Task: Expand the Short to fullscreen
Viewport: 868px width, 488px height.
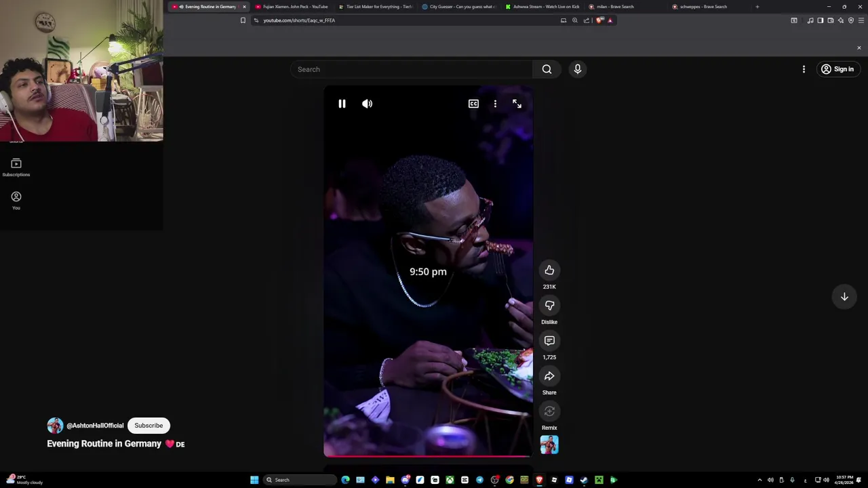Action: [x=517, y=104]
